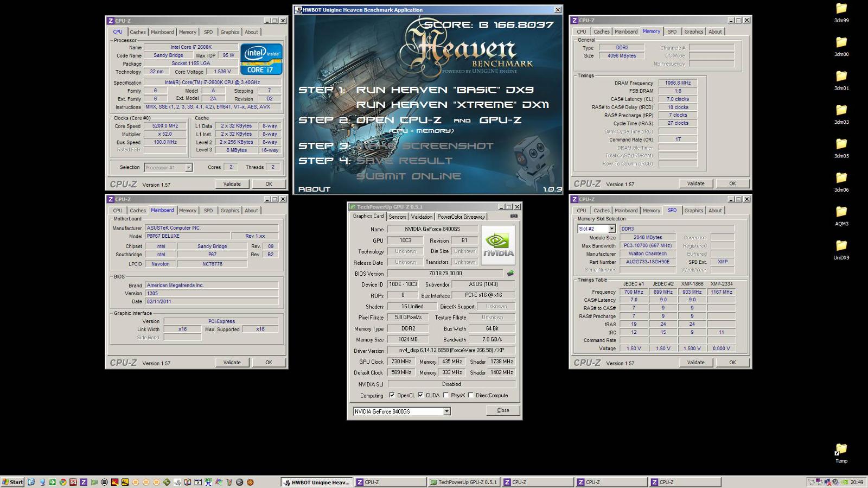868x488 pixels.
Task: Toggle the CUDA checkbox in GPU-Z
Action: pos(420,395)
